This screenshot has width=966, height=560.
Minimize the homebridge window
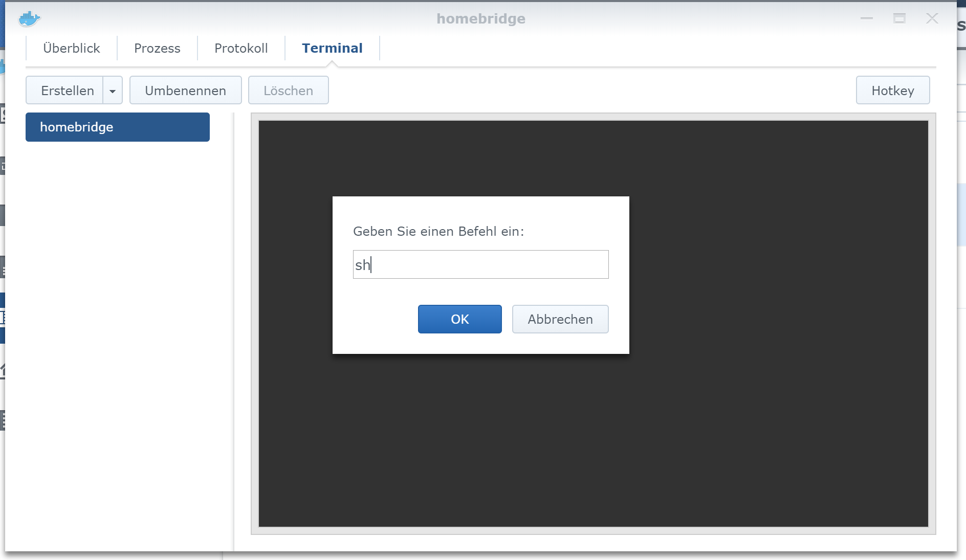866,18
